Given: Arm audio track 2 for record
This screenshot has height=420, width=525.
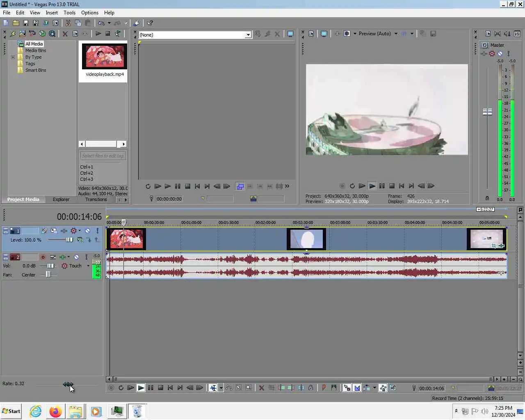Looking at the screenshot, I should click(x=43, y=257).
